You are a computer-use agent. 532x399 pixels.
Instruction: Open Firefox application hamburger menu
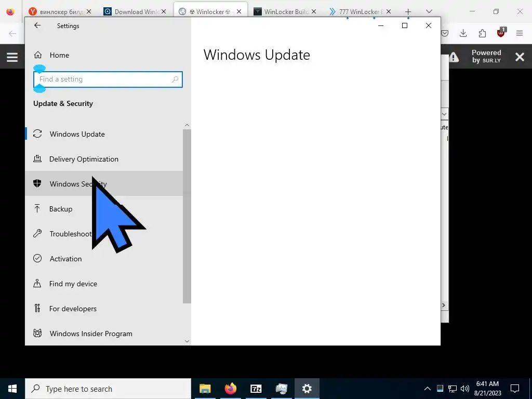(520, 33)
